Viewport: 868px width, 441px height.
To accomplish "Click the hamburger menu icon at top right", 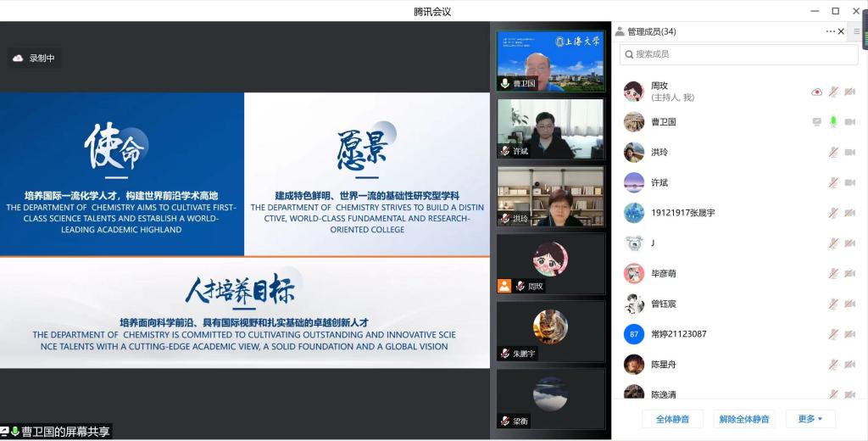I will 857,31.
